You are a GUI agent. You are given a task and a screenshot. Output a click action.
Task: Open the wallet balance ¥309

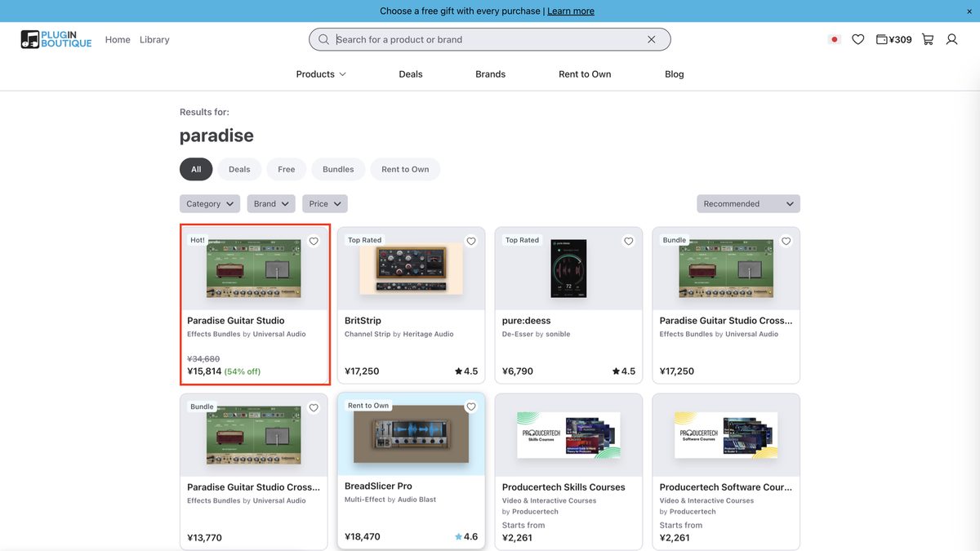pos(893,39)
